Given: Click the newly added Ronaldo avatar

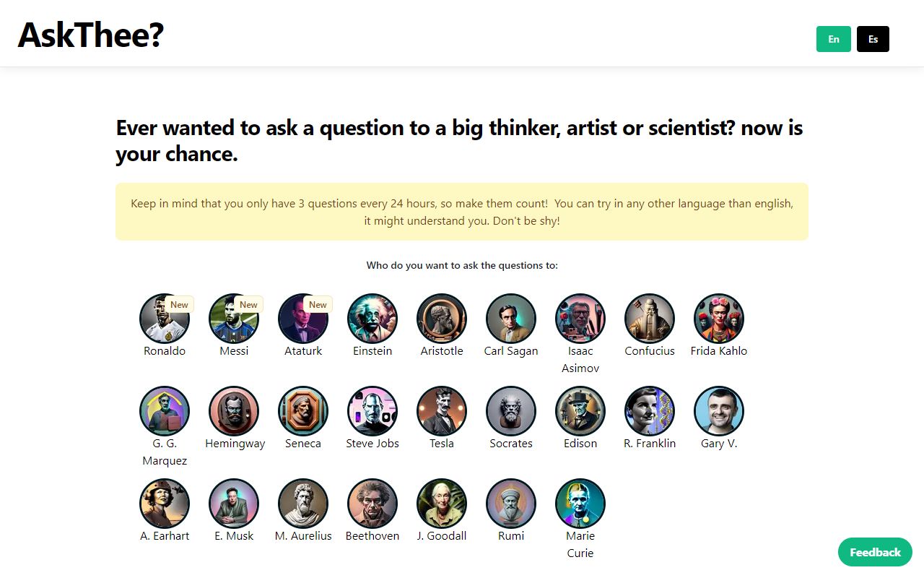Looking at the screenshot, I should [164, 318].
